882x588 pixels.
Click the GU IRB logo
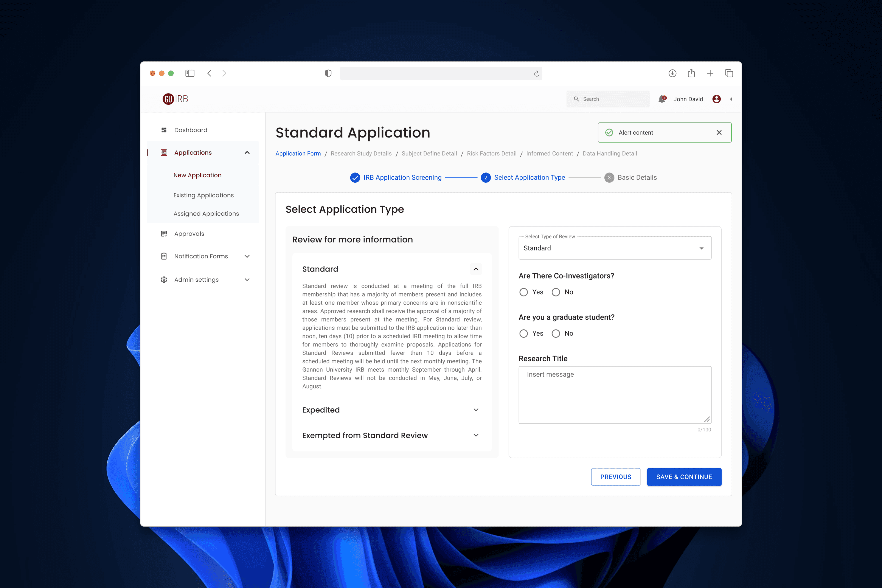click(x=175, y=99)
